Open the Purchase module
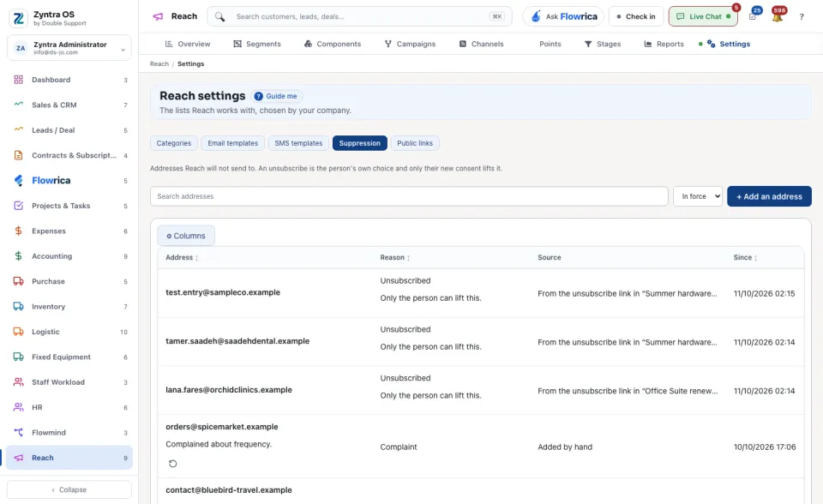The width and height of the screenshot is (823, 504). point(69,281)
